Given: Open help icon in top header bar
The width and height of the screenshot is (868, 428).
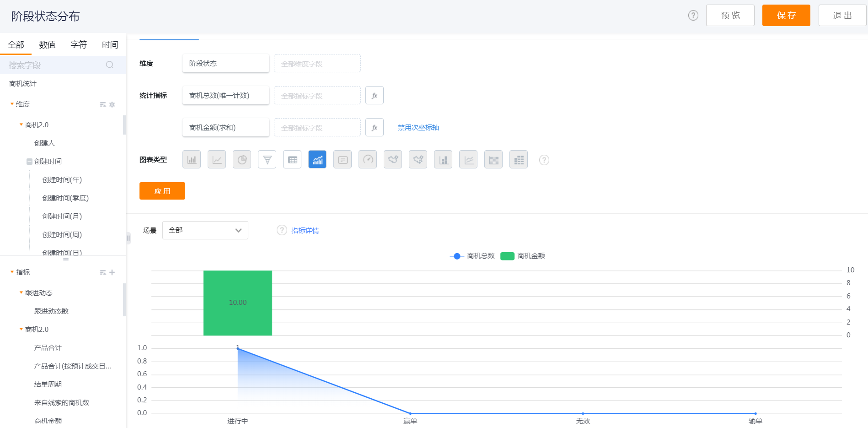Looking at the screenshot, I should pyautogui.click(x=693, y=16).
